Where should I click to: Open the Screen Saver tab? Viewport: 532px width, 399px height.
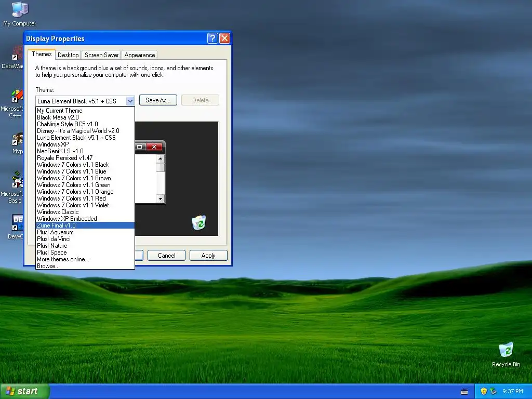point(101,55)
